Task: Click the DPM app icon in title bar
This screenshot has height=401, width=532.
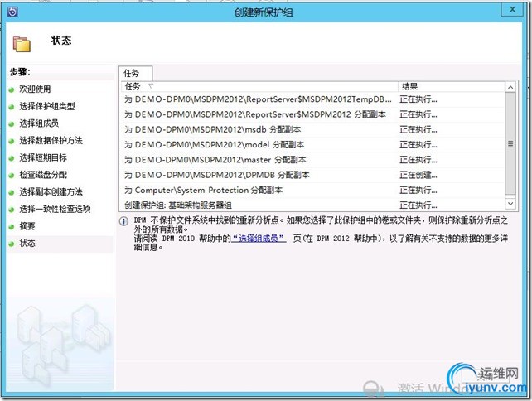Action: click(12, 12)
